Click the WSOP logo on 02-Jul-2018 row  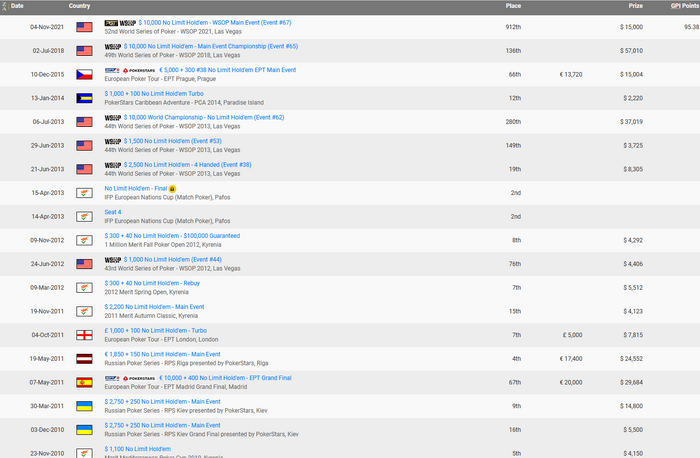113,46
